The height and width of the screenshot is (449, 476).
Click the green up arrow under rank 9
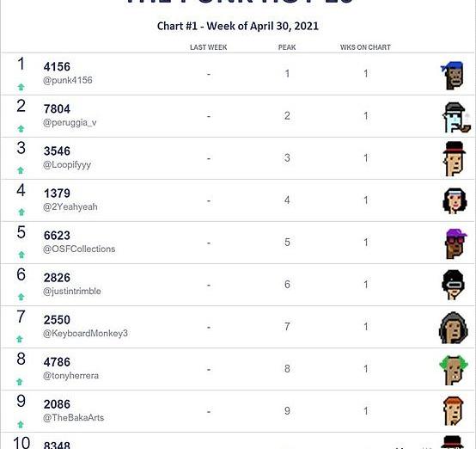point(21,424)
